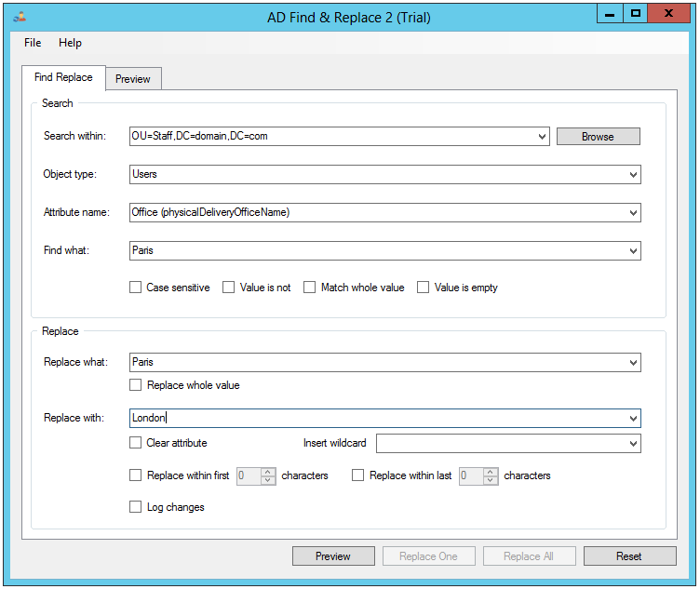Tick the Value is empty checkbox
Image resolution: width=700 pixels, height=589 pixels.
(423, 287)
